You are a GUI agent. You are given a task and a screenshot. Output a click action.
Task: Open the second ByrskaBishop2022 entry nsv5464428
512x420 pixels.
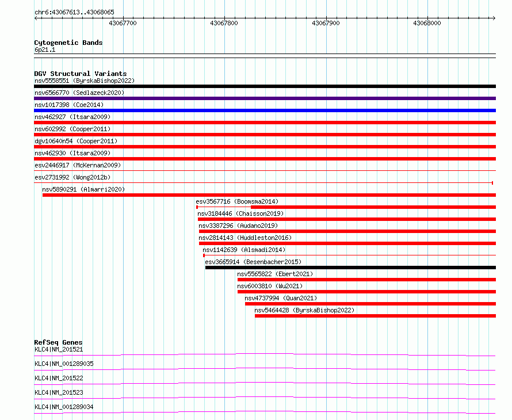point(304,310)
